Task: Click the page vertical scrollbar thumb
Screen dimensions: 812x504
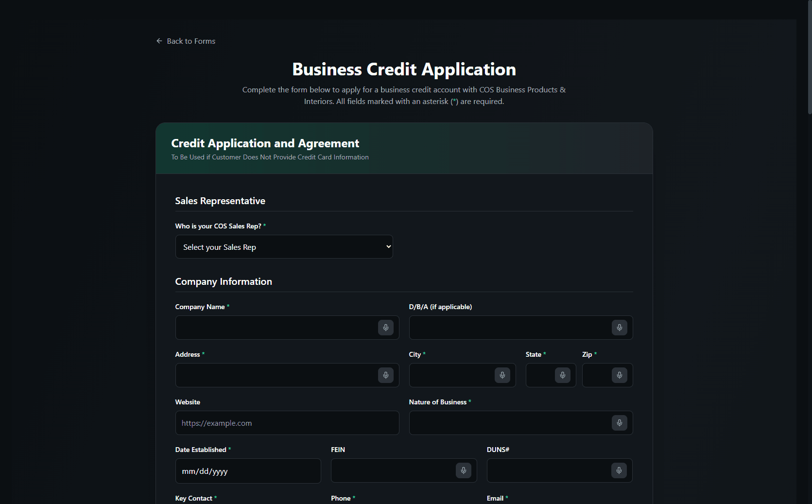Action: pos(809,57)
